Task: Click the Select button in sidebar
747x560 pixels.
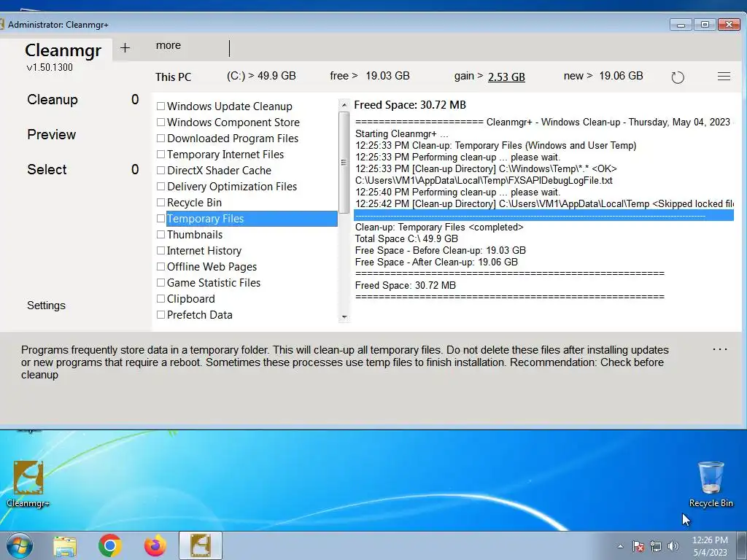Action: pyautogui.click(x=47, y=169)
